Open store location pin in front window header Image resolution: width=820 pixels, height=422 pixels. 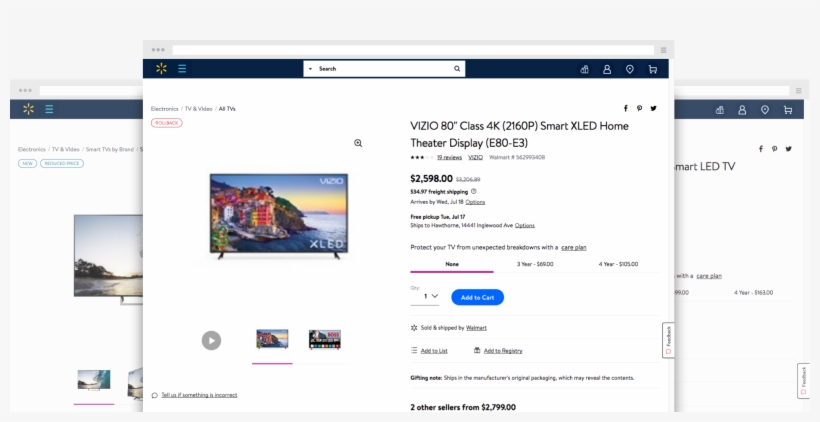pos(630,69)
